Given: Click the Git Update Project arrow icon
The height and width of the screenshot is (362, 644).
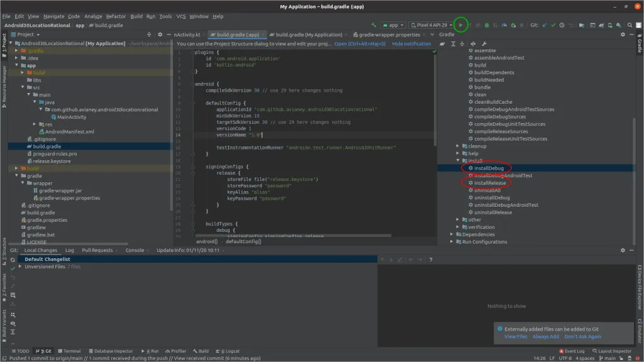Looking at the screenshot, I should coord(545,25).
